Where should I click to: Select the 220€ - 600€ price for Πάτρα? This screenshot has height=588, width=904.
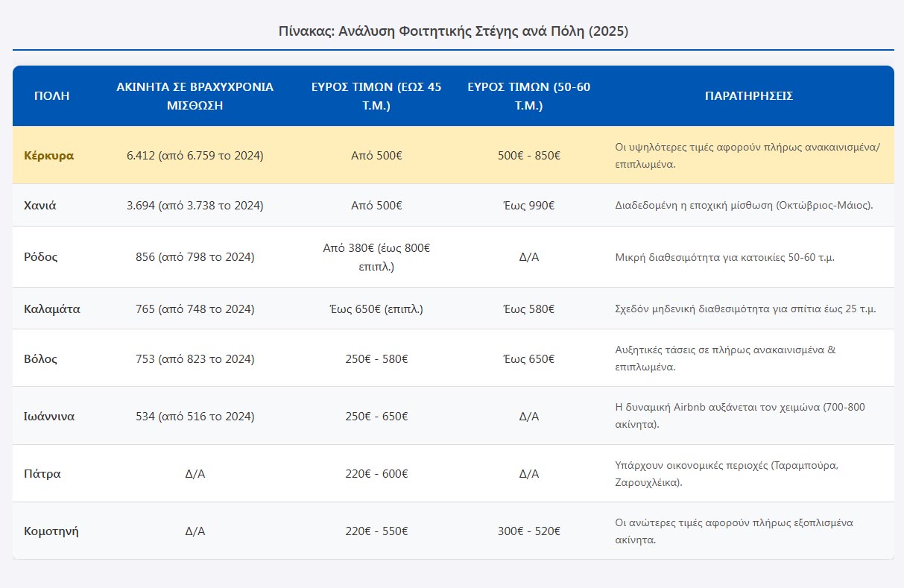click(x=376, y=474)
